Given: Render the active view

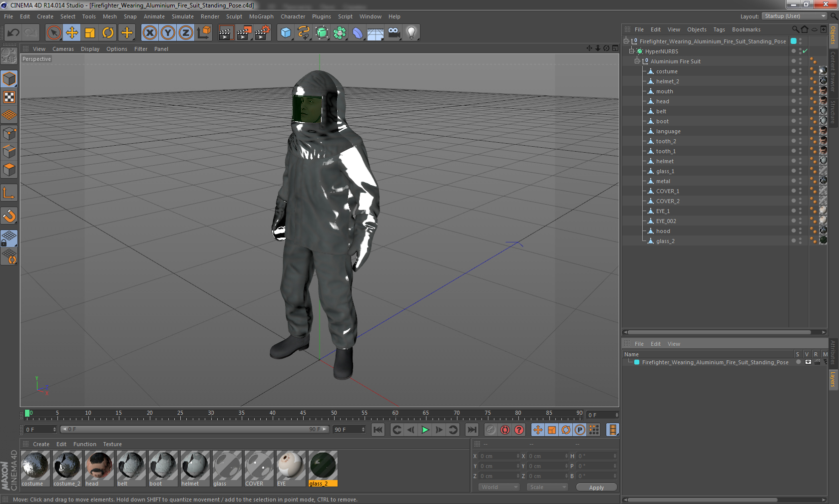Looking at the screenshot, I should 226,33.
